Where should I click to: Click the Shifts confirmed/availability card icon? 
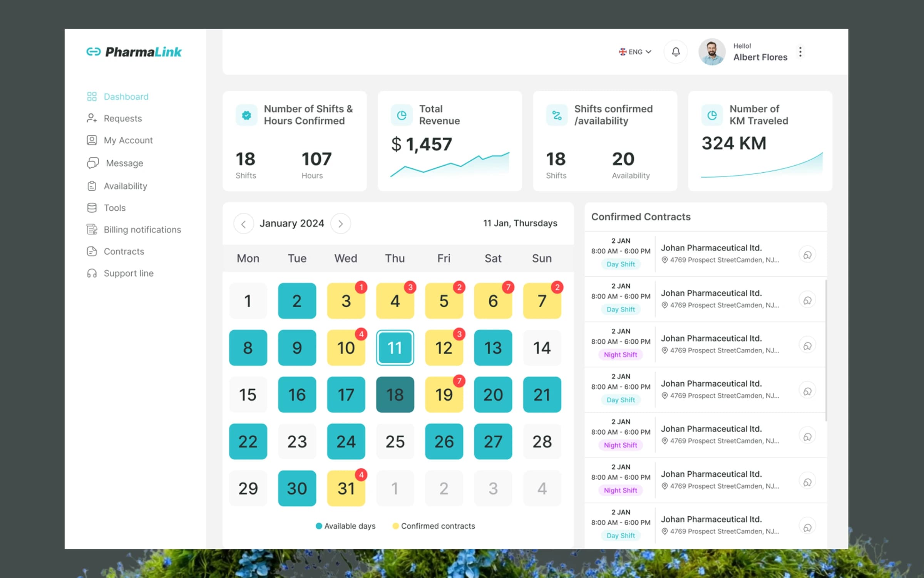tap(557, 115)
